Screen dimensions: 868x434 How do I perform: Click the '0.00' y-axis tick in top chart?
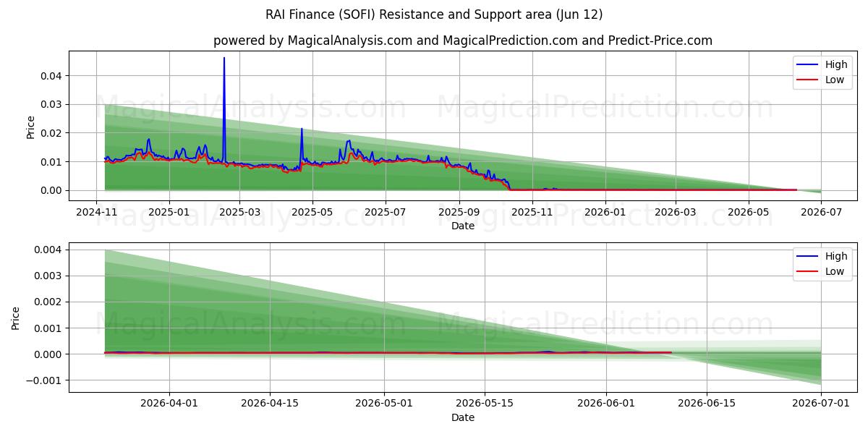click(53, 190)
